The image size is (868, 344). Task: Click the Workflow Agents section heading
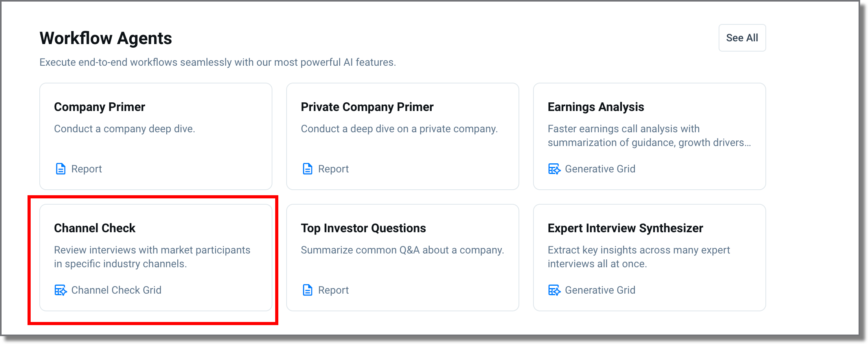[x=106, y=38]
